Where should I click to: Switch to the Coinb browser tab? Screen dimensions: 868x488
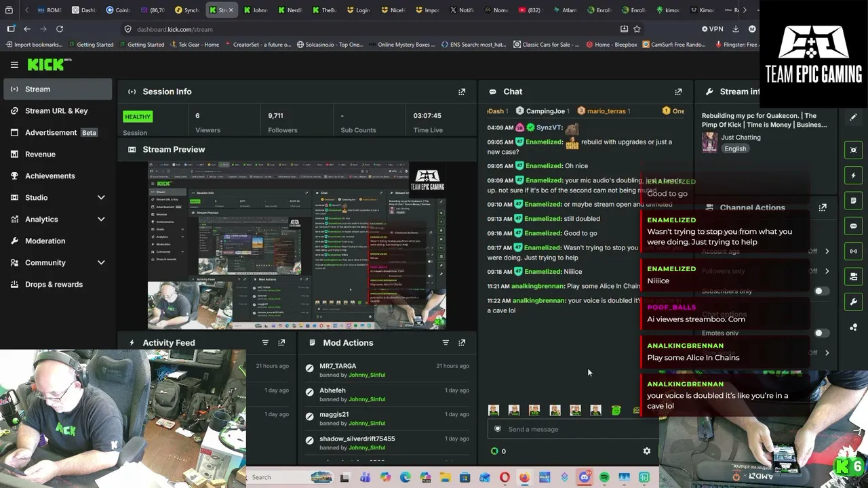[x=118, y=10]
